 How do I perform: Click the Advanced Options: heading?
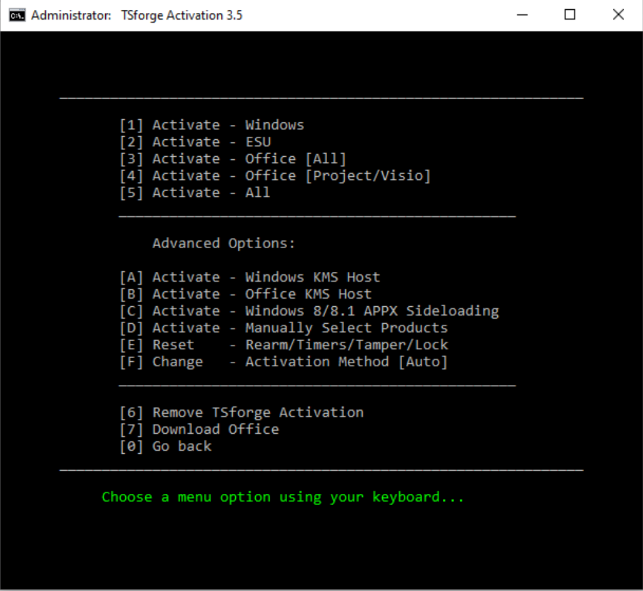tap(224, 243)
